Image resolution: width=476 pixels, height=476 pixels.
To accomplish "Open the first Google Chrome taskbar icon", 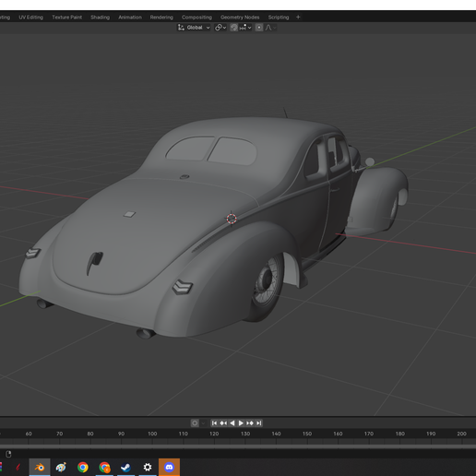I will click(83, 468).
